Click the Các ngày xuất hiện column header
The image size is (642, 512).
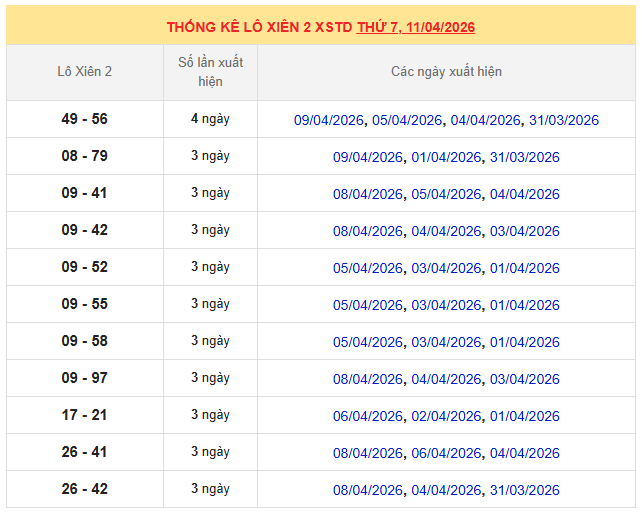(x=446, y=72)
